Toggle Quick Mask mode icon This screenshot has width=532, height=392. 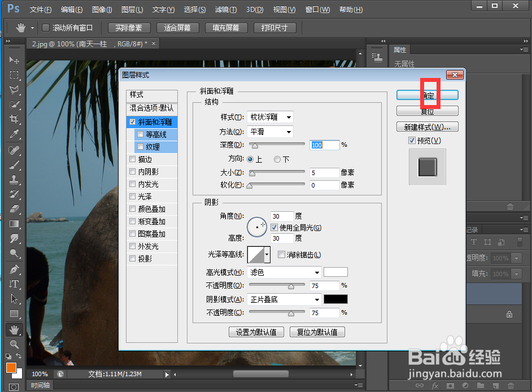point(14,387)
